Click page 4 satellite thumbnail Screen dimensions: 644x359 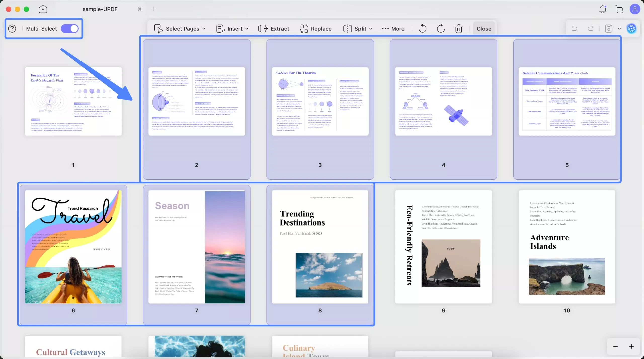pos(444,101)
